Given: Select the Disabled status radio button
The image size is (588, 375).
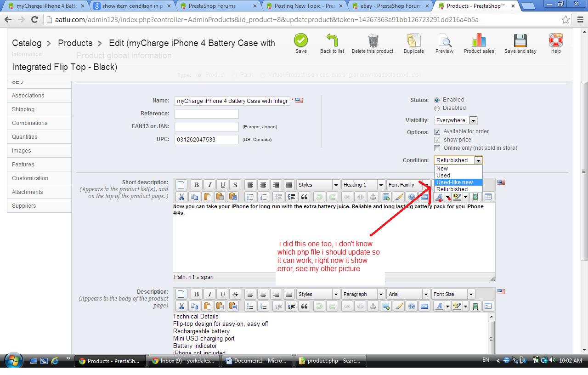Looking at the screenshot, I should pos(437,108).
